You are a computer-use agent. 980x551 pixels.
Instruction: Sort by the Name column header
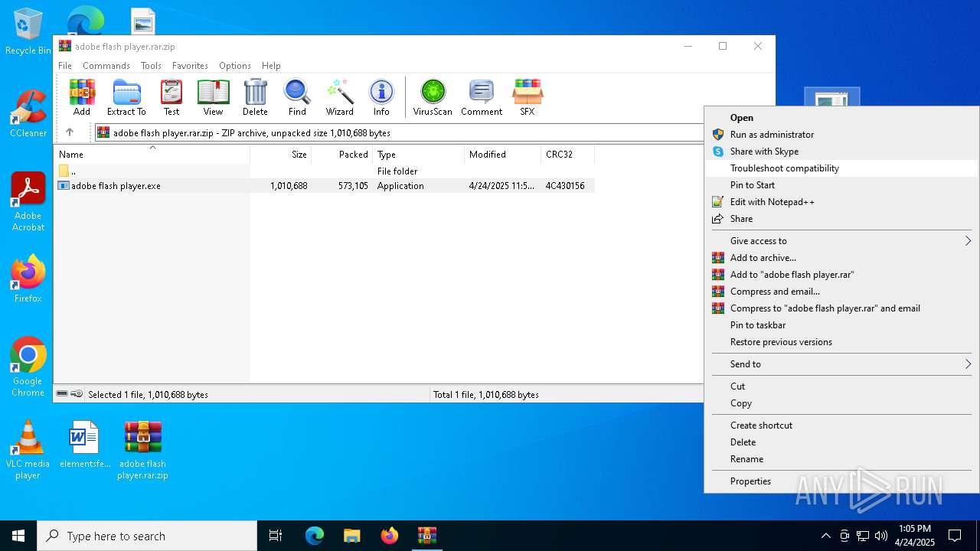pos(152,154)
